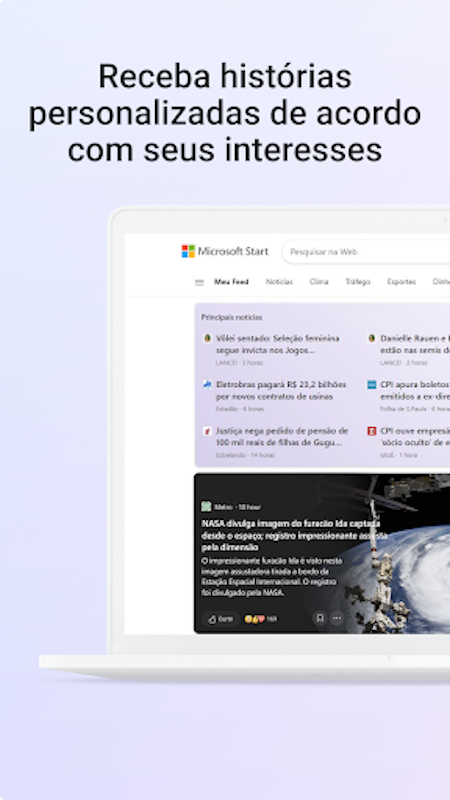Save the NASA story with bookmark icon
This screenshot has height=800, width=450.
pos(320,618)
